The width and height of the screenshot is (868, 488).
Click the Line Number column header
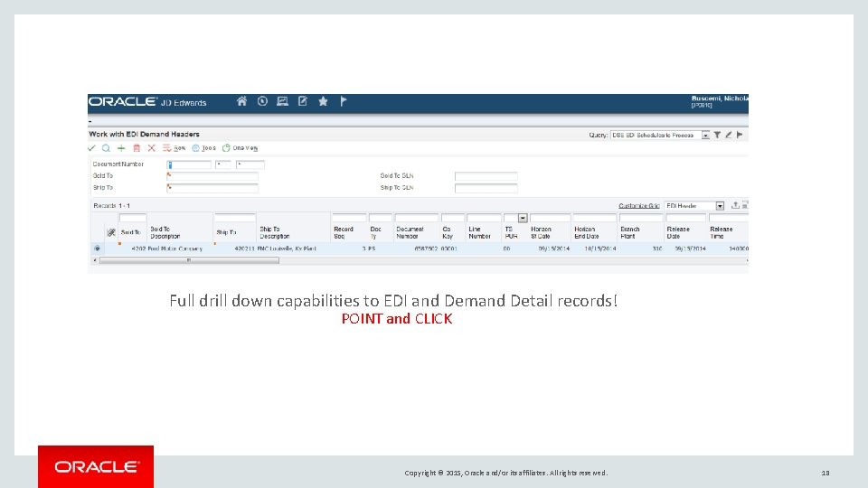pyautogui.click(x=479, y=232)
